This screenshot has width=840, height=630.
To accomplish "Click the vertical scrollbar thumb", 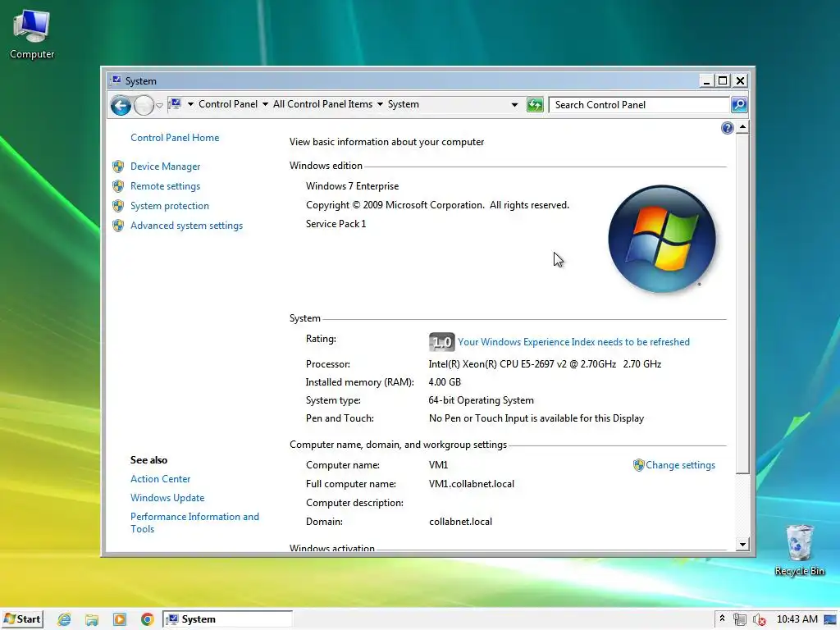I will coord(742,304).
